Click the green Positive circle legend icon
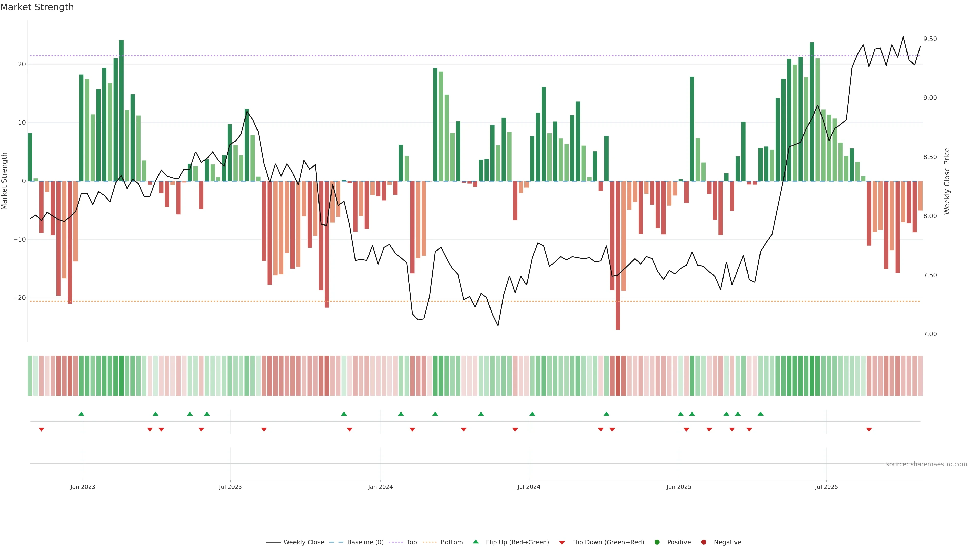 point(657,542)
